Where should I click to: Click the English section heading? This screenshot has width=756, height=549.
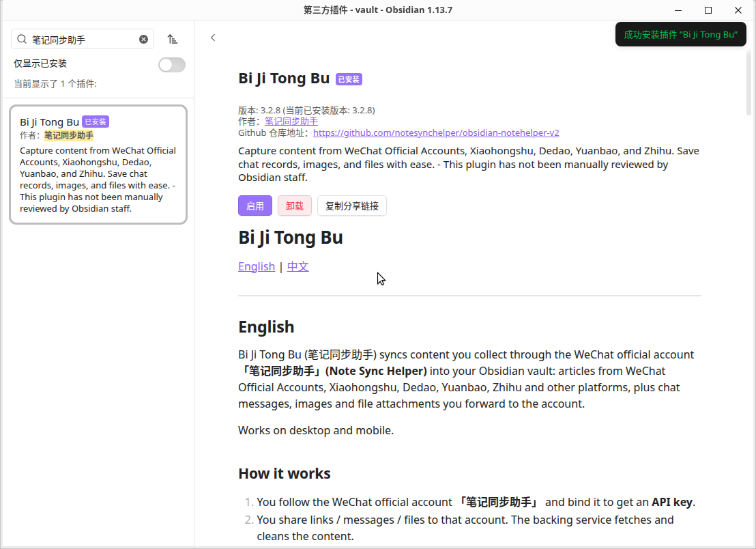pyautogui.click(x=266, y=327)
